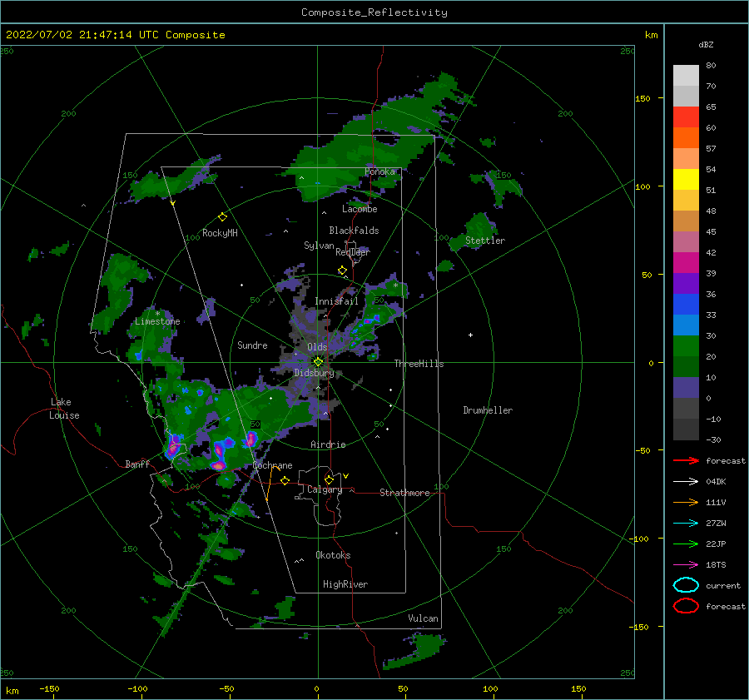749x700 pixels.
Task: Click the bright green 20-30 dBZ swatch
Action: (x=686, y=346)
